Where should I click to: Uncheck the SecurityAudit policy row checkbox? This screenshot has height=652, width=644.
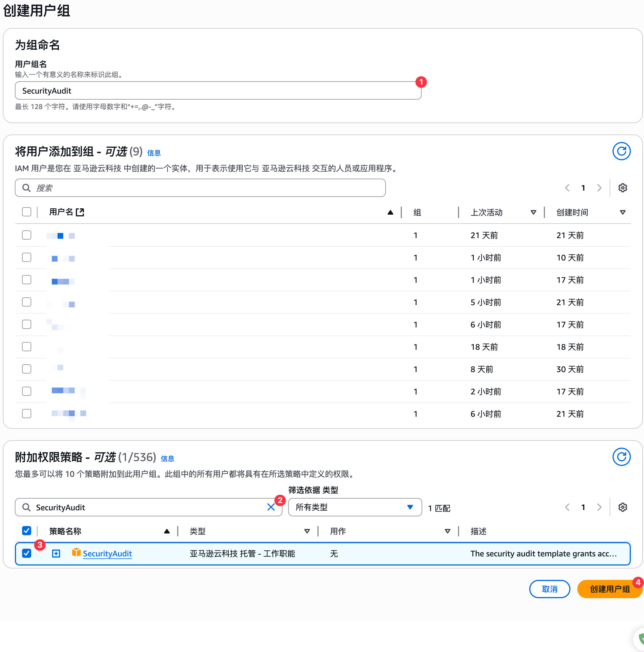[x=27, y=554]
